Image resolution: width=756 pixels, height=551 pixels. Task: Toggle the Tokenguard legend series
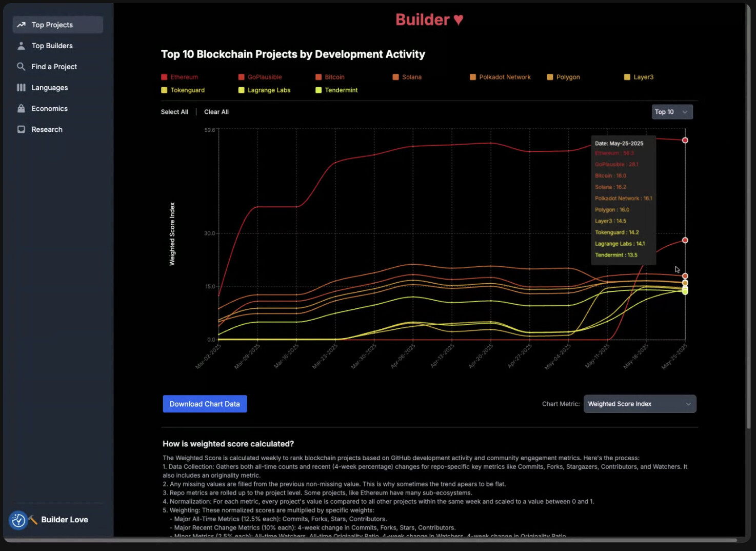pos(183,90)
